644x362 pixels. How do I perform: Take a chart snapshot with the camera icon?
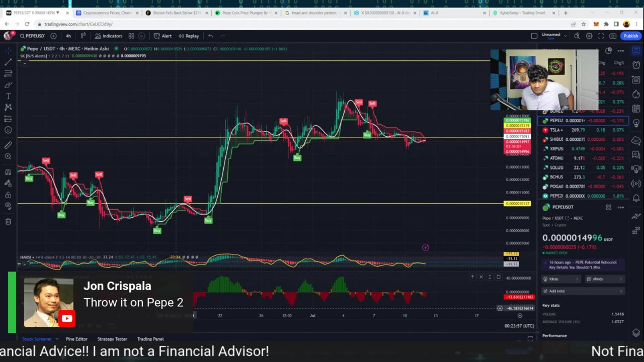(x=613, y=36)
